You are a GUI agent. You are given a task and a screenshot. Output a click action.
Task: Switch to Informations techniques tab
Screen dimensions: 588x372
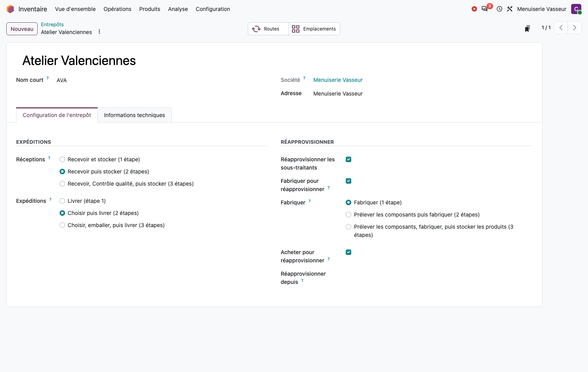134,115
